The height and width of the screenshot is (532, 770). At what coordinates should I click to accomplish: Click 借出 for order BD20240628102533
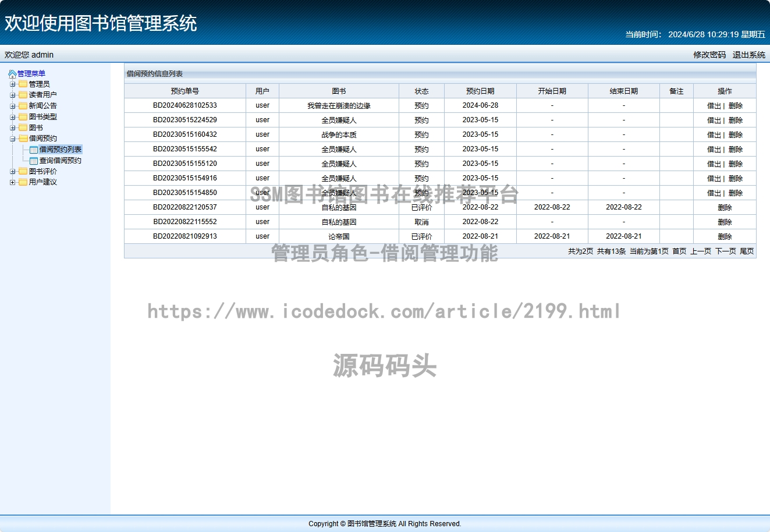(714, 106)
